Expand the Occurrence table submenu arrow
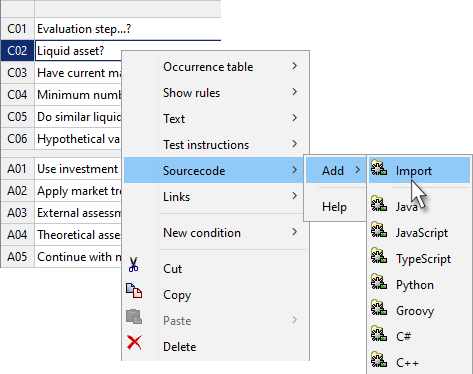 tap(295, 66)
